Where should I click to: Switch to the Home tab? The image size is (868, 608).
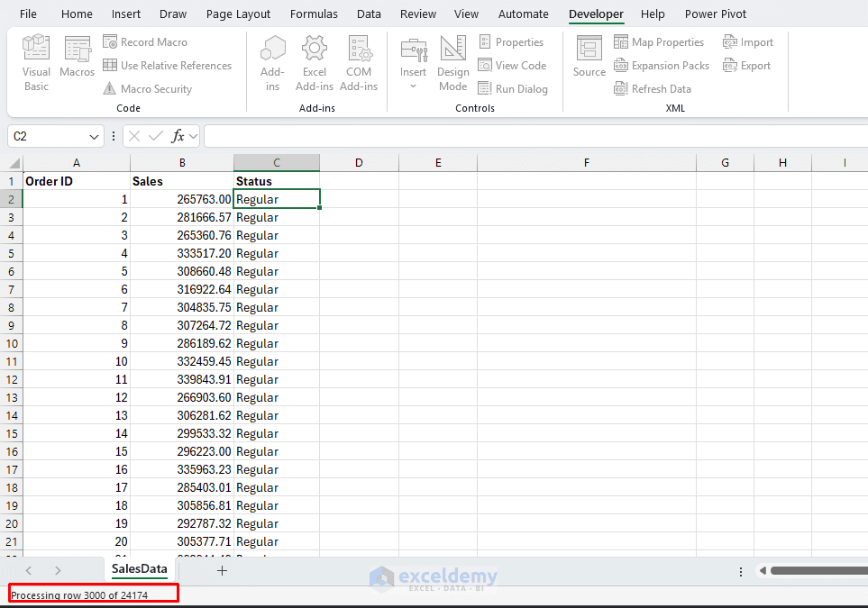[77, 14]
